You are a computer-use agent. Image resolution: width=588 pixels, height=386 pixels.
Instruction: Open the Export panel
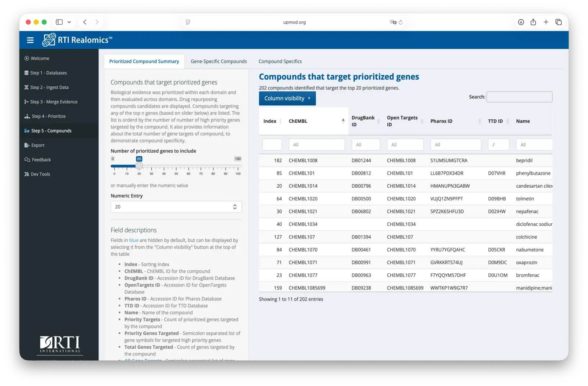click(x=39, y=145)
